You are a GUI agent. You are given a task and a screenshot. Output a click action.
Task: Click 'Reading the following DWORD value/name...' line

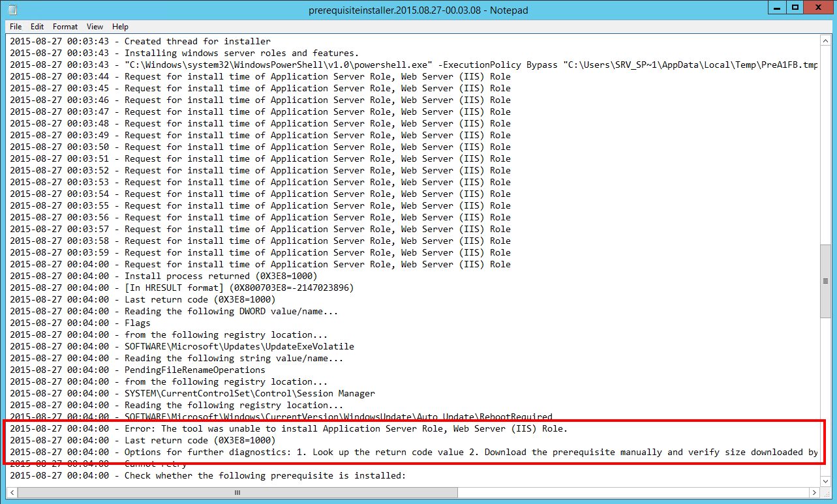(x=174, y=311)
